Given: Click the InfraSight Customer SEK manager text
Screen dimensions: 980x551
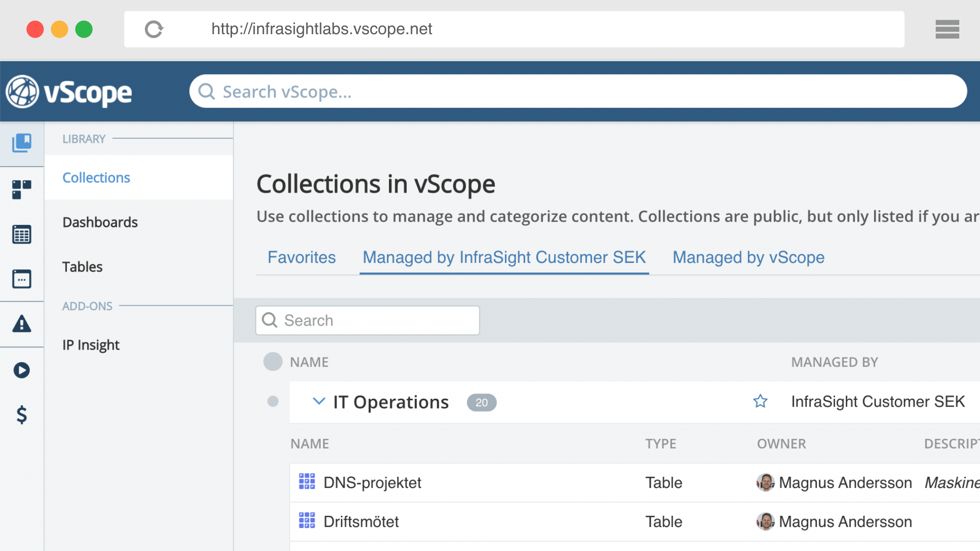Looking at the screenshot, I should [x=878, y=401].
